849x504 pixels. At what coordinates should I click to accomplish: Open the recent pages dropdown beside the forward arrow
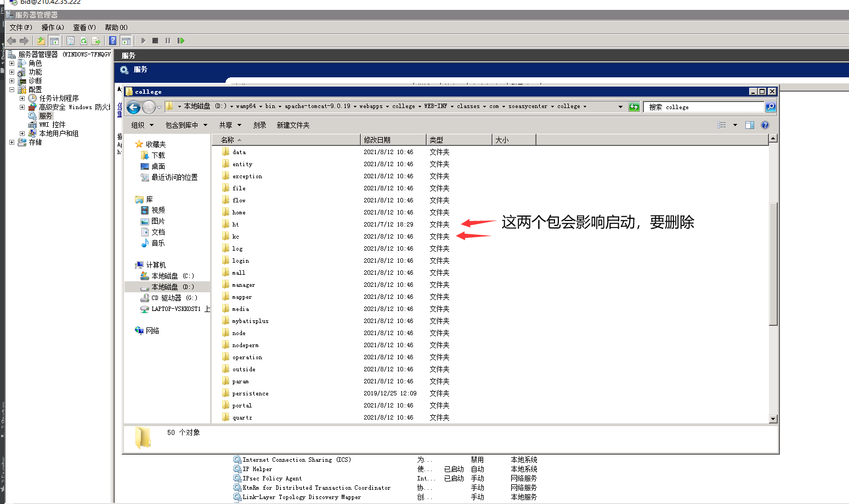[x=159, y=107]
